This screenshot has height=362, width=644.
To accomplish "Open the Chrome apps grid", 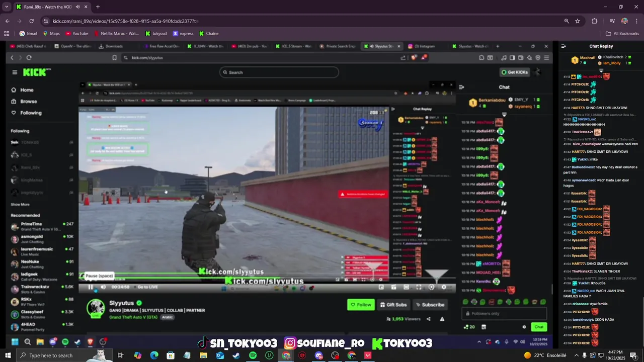I will [7, 34].
